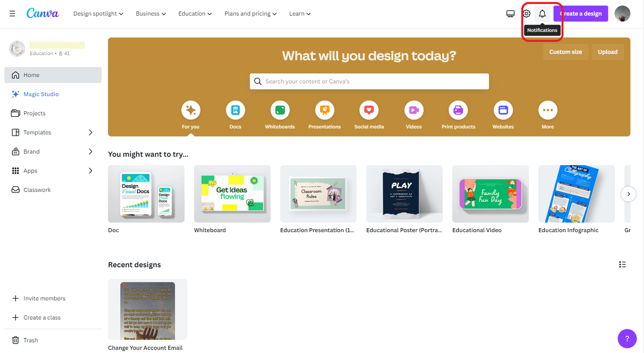Focus the search content input field

369,81
